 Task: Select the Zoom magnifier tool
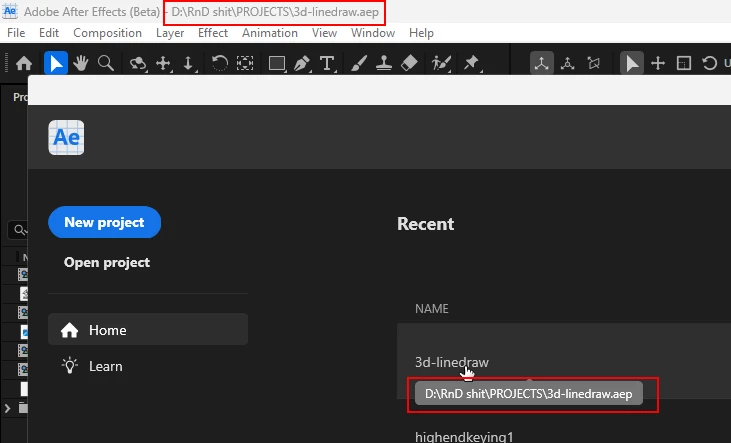[x=106, y=63]
